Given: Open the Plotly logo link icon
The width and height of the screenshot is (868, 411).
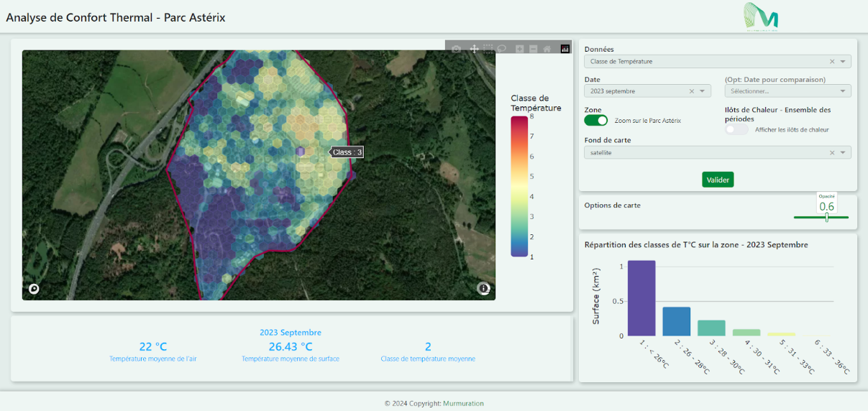Looking at the screenshot, I should point(565,49).
